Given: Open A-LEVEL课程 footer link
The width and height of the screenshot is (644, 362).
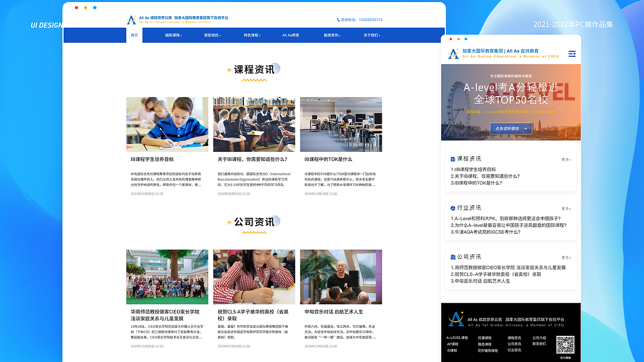Looking at the screenshot, I should click(457, 338).
